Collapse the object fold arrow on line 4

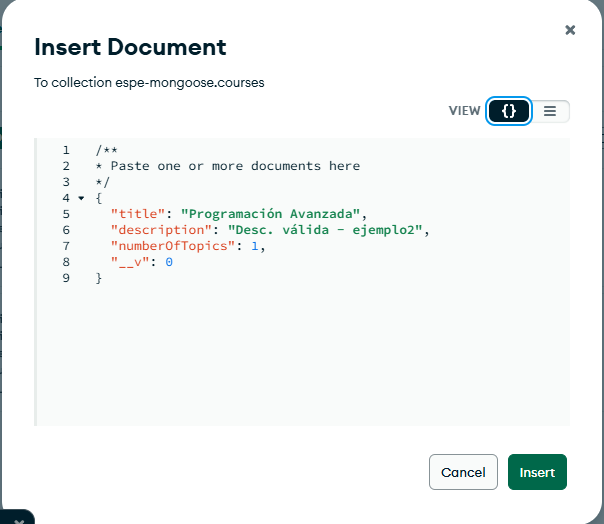pyautogui.click(x=81, y=198)
